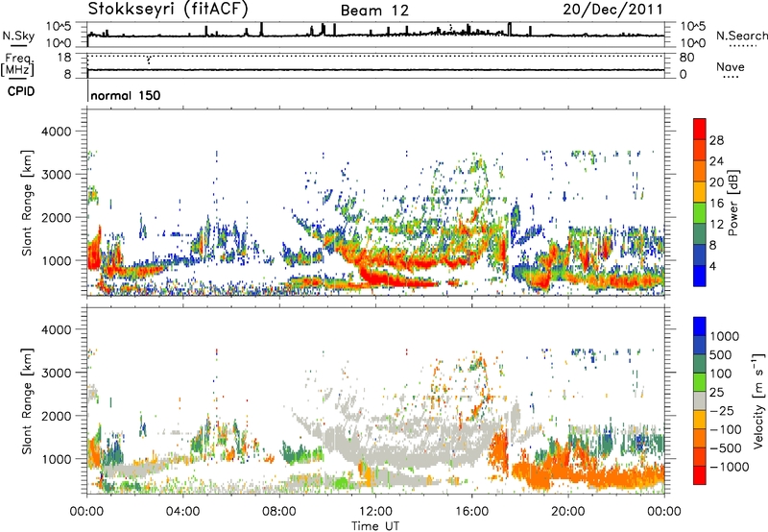Click the 3000 tick in Velocity panel

(x=57, y=373)
